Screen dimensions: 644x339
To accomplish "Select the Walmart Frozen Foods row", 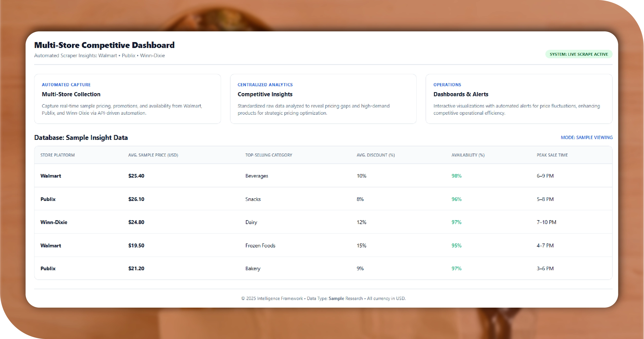I will pyautogui.click(x=323, y=246).
